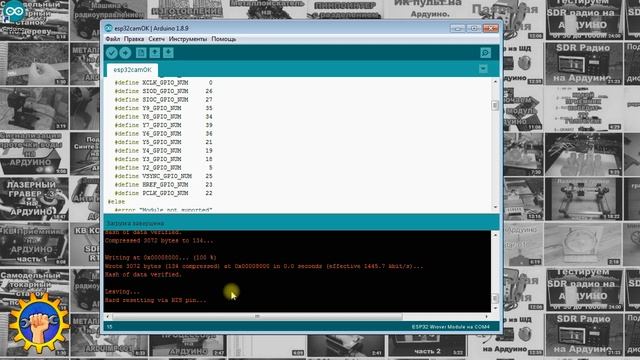Viewport: 640px width, 360px height.
Task: Click the Y2_GPIO_NUM define line
Action: point(163,168)
